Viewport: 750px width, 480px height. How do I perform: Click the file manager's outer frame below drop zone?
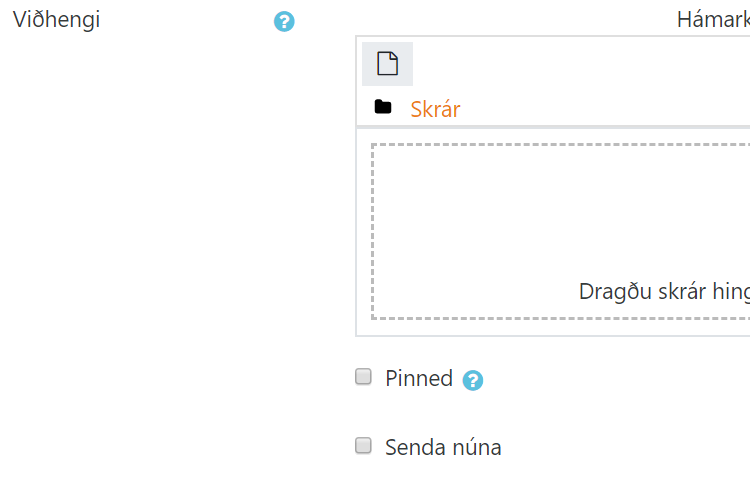(550, 335)
